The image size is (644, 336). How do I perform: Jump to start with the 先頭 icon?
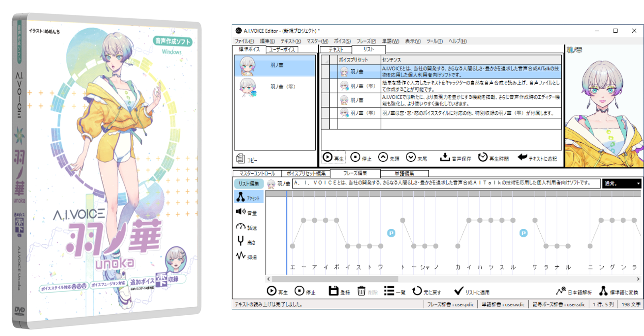(x=383, y=157)
